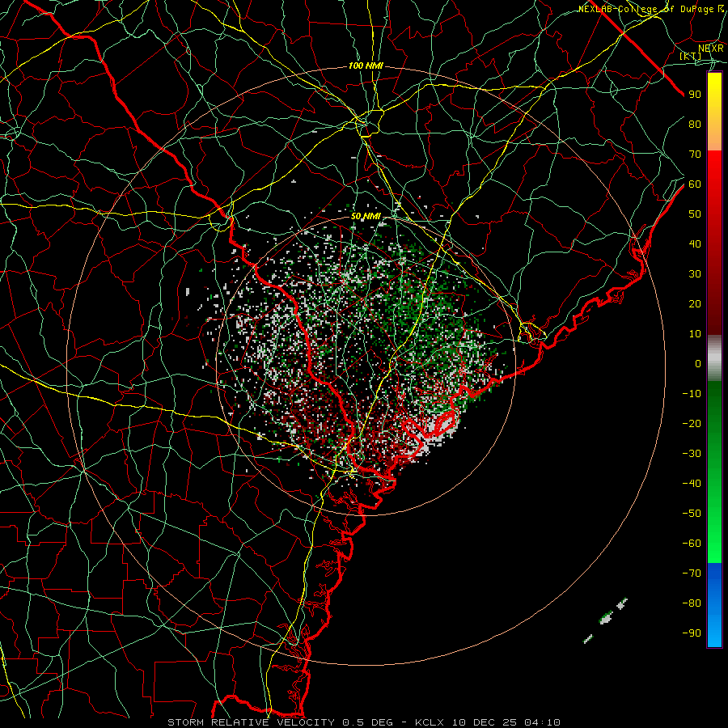Click the [KT] units label
This screenshot has height=728, width=728.
(x=691, y=56)
